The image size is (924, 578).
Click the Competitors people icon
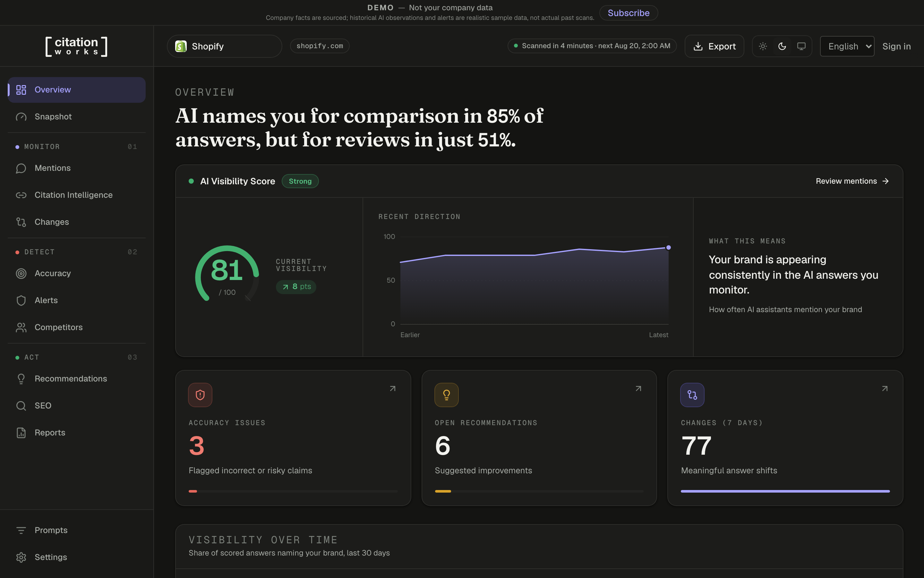tap(21, 327)
